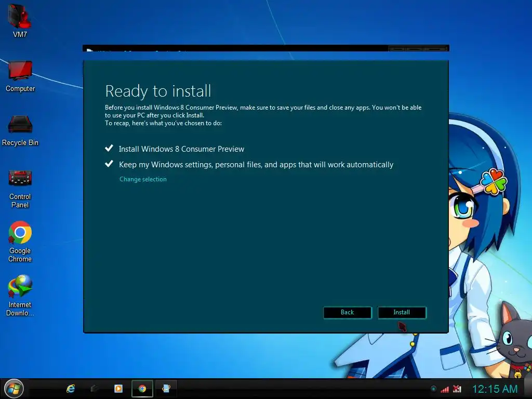Click the 'Ready to install' heading
532x399 pixels.
[158, 91]
